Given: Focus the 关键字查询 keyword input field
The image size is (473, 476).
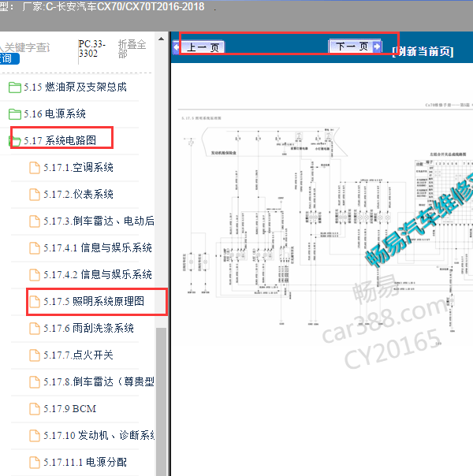Looking at the screenshot, I should click(26, 47).
